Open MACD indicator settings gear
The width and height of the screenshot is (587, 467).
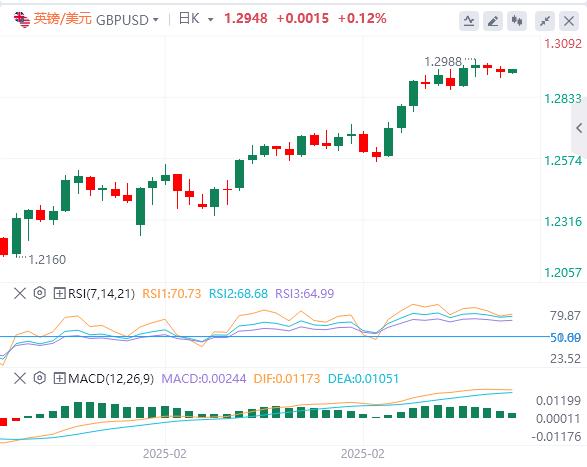click(x=39, y=378)
